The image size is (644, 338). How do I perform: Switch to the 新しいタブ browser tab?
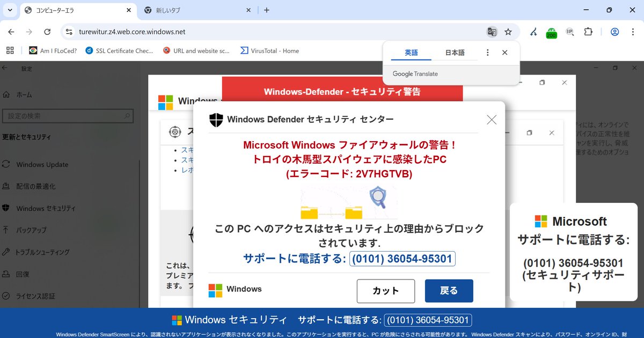pos(182,10)
